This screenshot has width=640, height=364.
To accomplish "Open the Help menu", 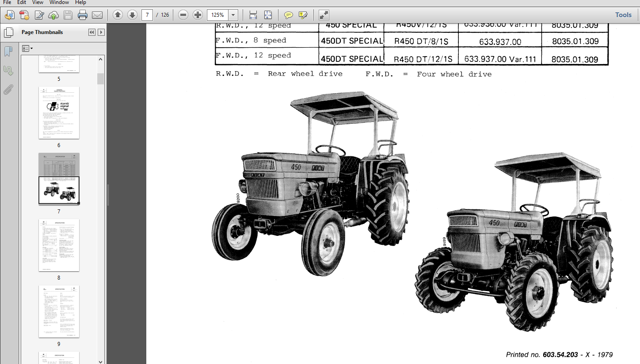I will [80, 2].
